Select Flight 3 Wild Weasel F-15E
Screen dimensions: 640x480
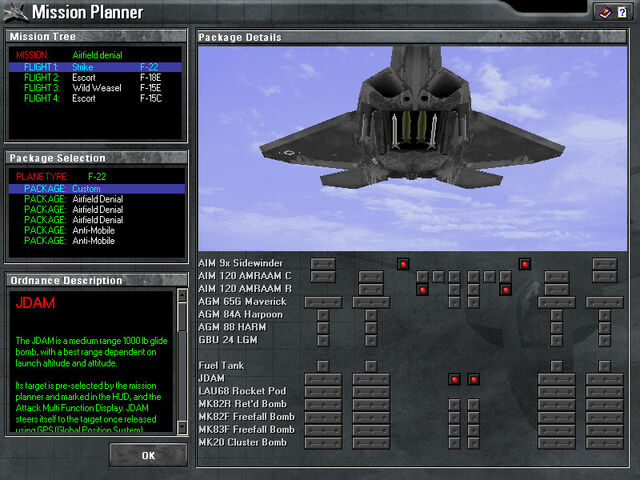tap(95, 88)
